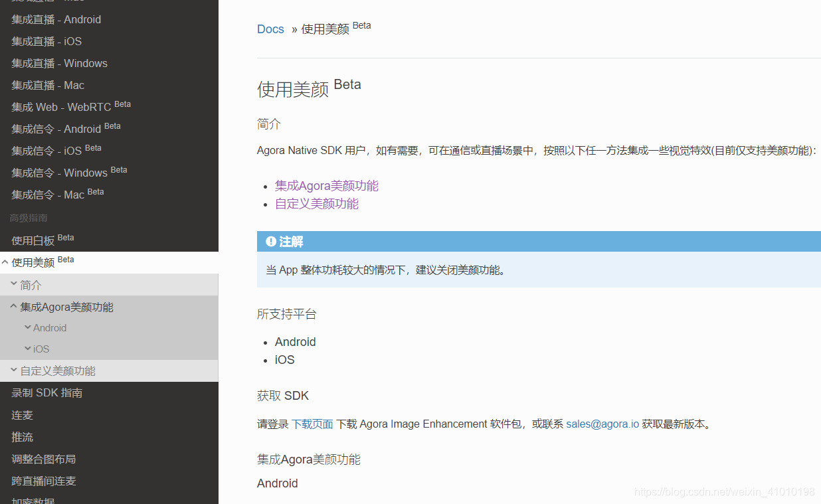
Task: Open 使用白板 Beta guide
Action: pyautogui.click(x=43, y=240)
